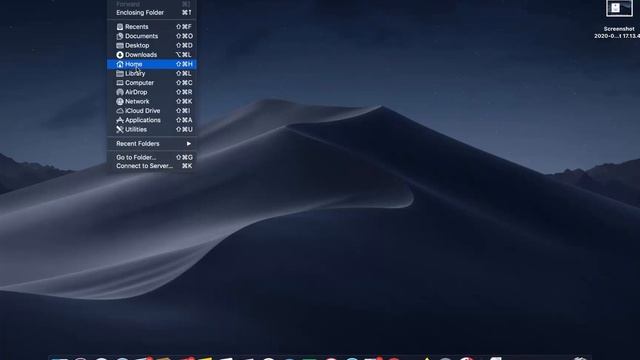Open AirDrop from the Go menu
Image resolution: width=640 pixels, height=360 pixels.
[152, 92]
